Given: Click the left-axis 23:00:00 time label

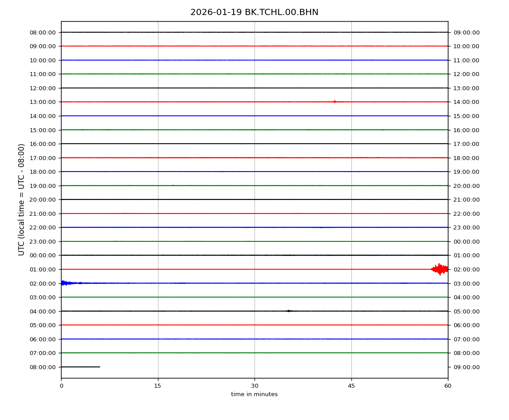Looking at the screenshot, I should [42, 241].
